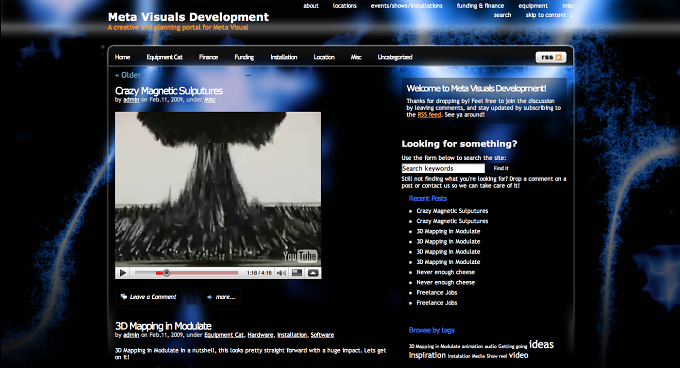Click the locations link in top header
Image resolution: width=680 pixels, height=368 pixels.
coord(344,6)
